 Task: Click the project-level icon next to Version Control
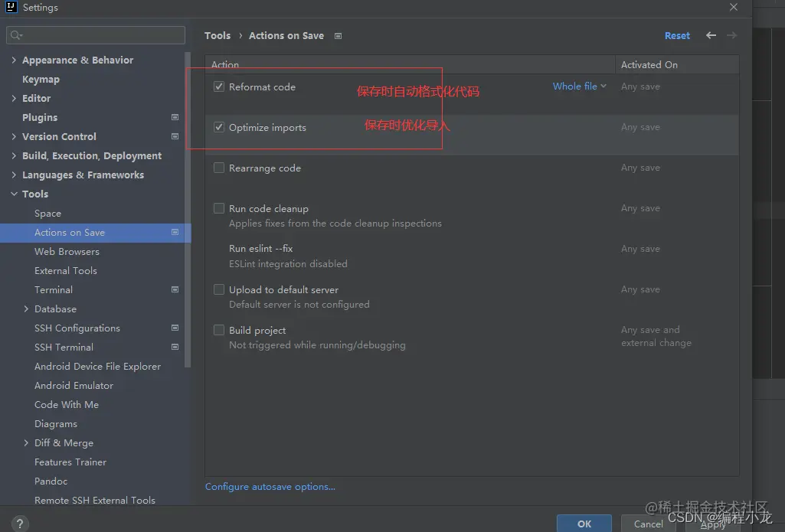click(175, 136)
